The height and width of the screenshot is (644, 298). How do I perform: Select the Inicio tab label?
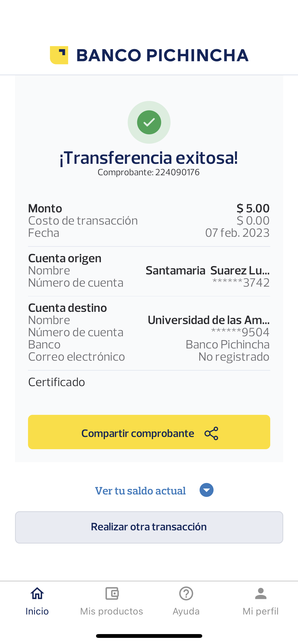[37, 611]
